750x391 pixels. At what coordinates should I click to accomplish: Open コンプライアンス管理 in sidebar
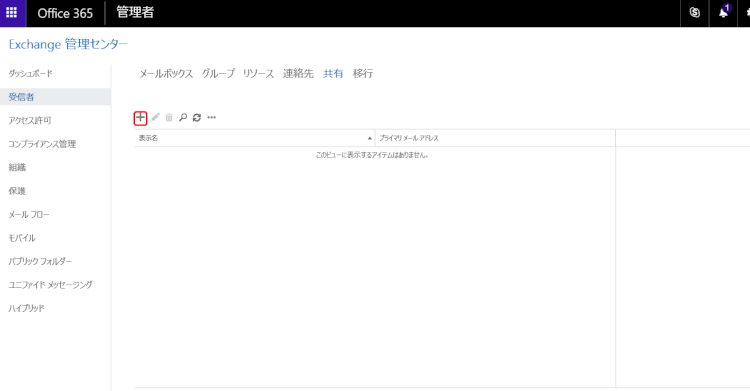pos(42,144)
